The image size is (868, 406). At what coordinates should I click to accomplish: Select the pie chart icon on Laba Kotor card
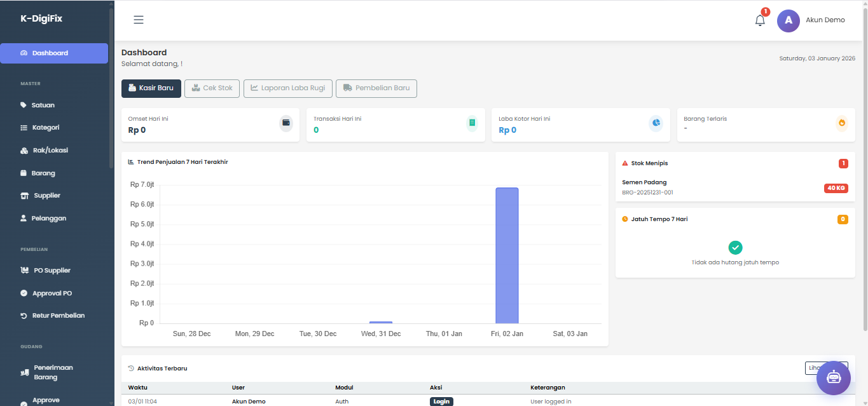click(x=656, y=123)
